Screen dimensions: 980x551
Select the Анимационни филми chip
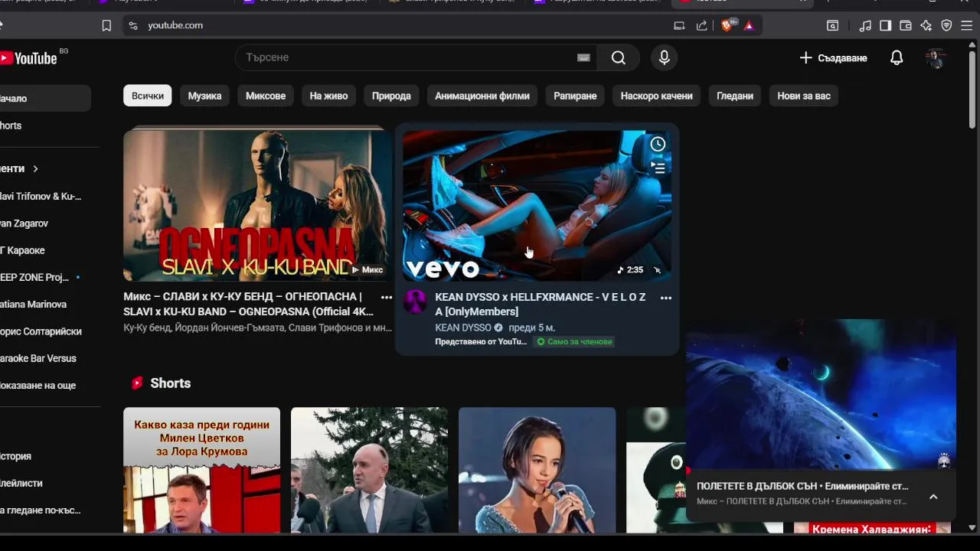[x=482, y=96]
